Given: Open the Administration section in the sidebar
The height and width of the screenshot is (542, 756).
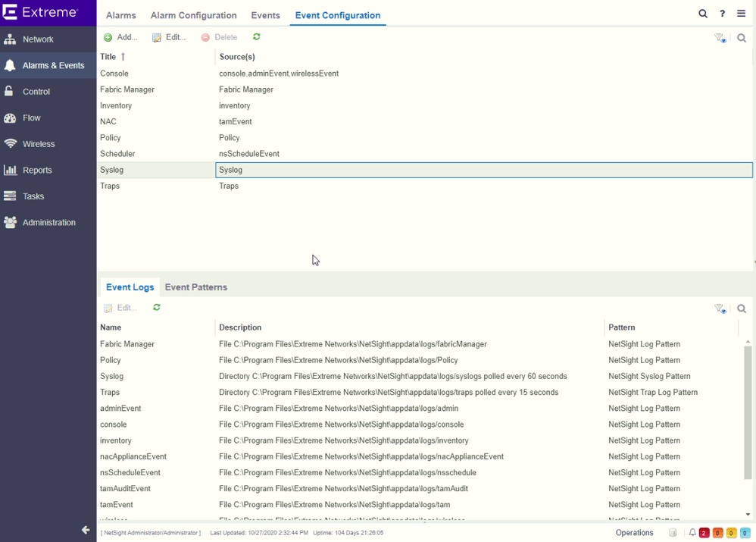Looking at the screenshot, I should click(48, 223).
